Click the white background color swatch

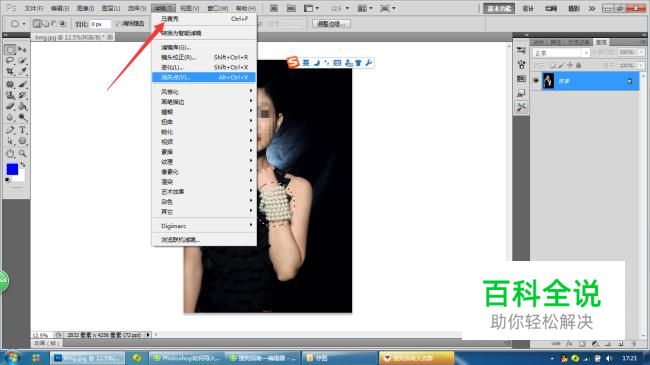20,178
